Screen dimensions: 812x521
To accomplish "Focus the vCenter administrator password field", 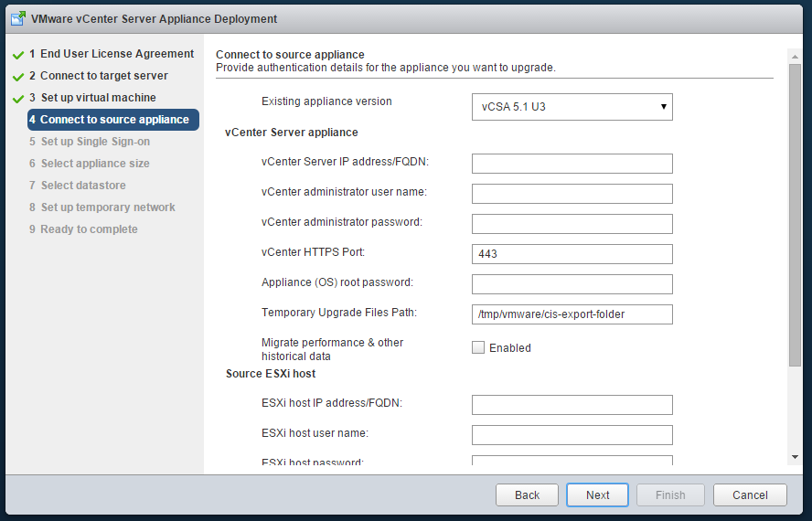I will [x=572, y=224].
